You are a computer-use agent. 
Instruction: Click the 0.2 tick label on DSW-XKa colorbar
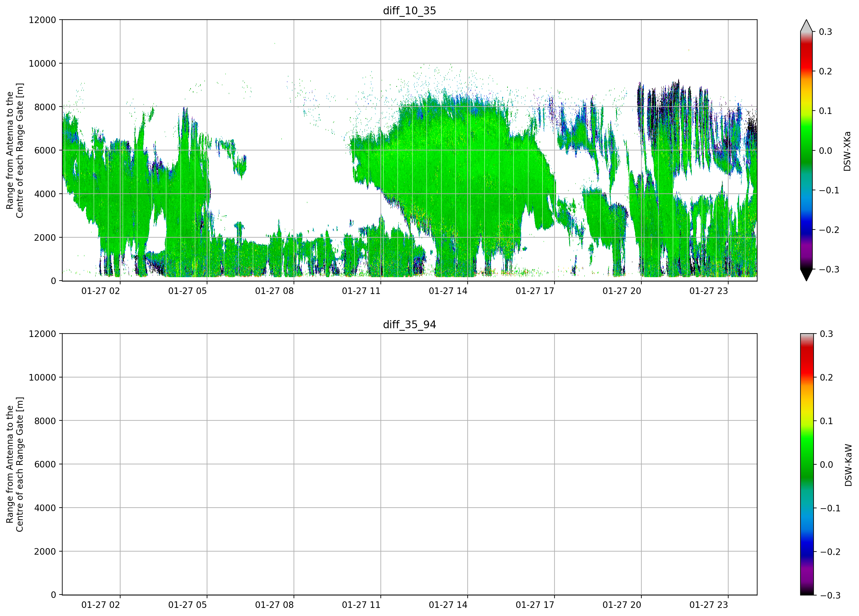(x=825, y=72)
